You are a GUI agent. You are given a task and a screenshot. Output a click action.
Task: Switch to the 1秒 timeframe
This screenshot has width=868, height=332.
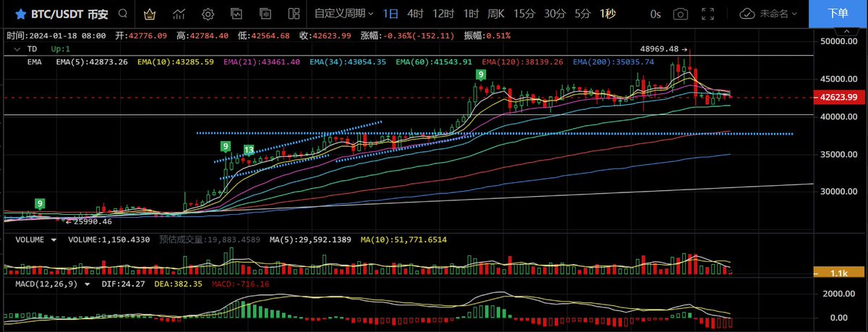click(608, 14)
